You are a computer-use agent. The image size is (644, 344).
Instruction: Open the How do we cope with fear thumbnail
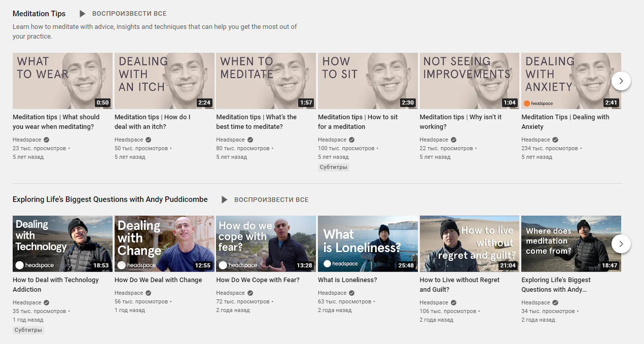point(266,244)
